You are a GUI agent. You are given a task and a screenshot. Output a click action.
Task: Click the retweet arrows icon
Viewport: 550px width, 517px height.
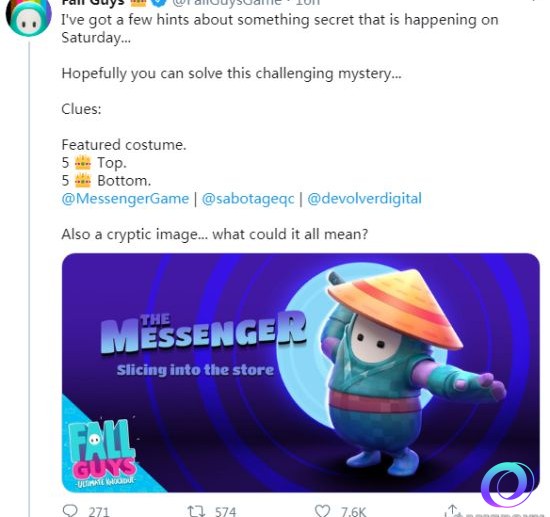tap(196, 511)
